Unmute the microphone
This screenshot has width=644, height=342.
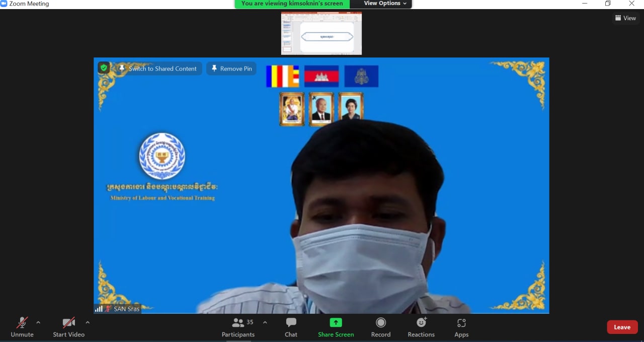(22, 323)
